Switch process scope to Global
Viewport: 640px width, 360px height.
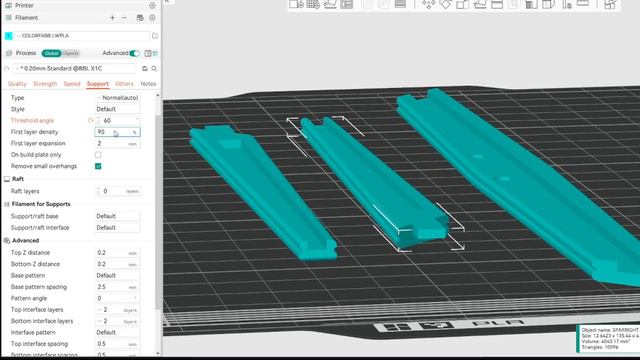point(51,53)
